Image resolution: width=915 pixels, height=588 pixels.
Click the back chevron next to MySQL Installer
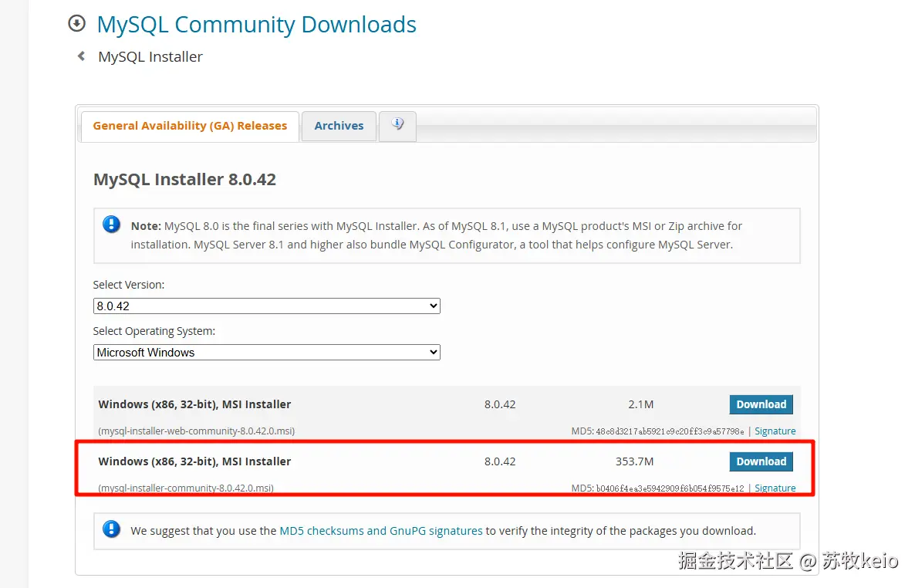pyautogui.click(x=81, y=56)
